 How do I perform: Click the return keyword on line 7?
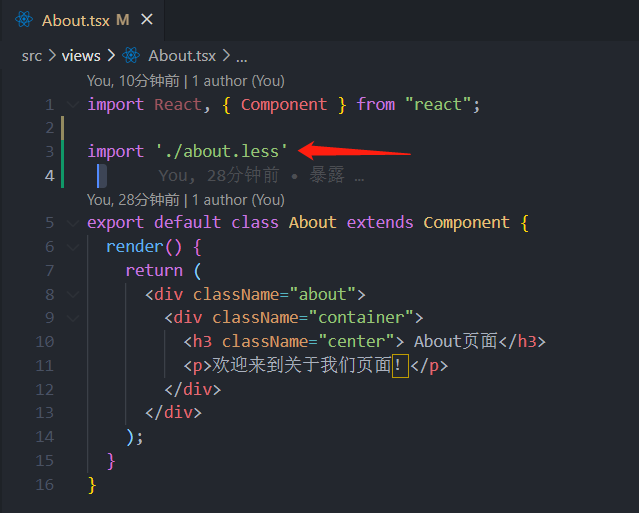click(x=154, y=271)
